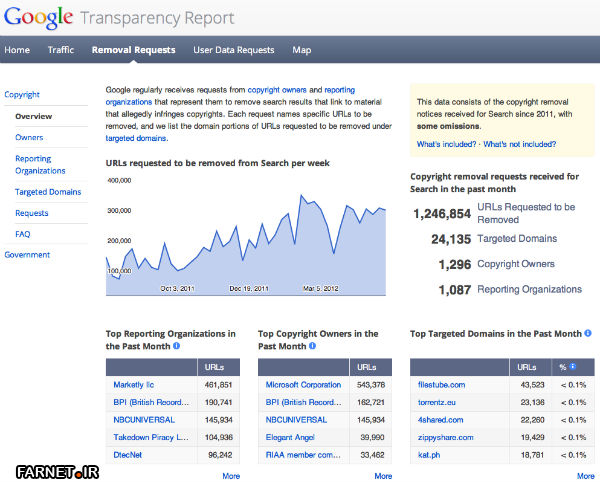Click info icon in percent column header
Viewport: 600px width, 483px height.
point(572,366)
